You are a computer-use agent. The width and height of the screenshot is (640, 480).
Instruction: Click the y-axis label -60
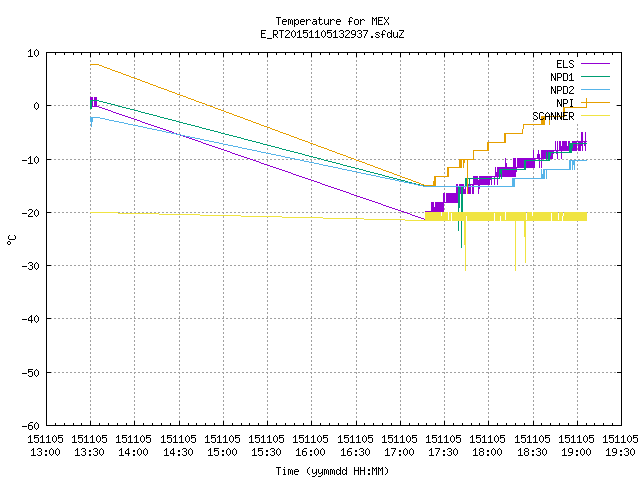[x=31, y=426]
